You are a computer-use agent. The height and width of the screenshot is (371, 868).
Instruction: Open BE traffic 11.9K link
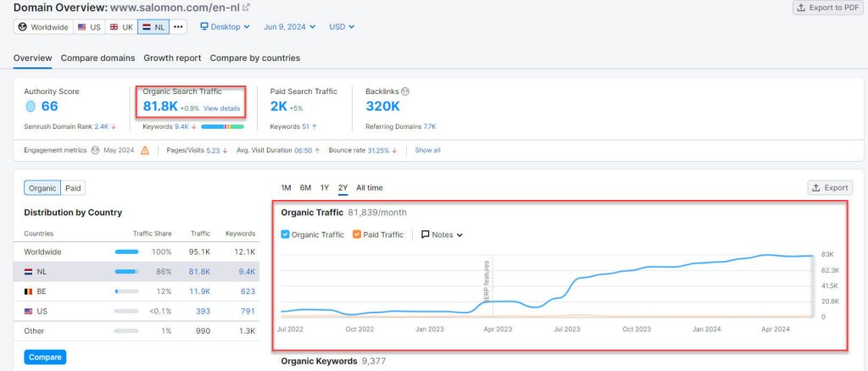[x=199, y=291]
